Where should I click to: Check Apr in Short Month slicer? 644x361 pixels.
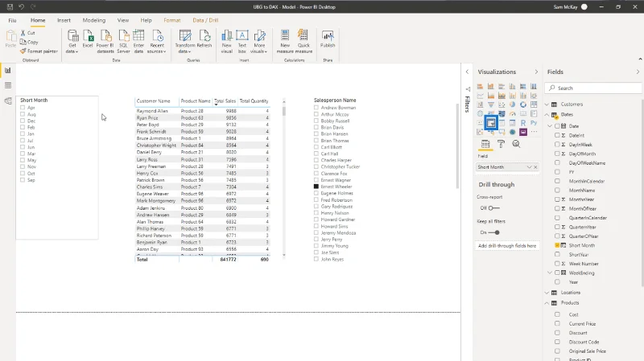[23, 108]
